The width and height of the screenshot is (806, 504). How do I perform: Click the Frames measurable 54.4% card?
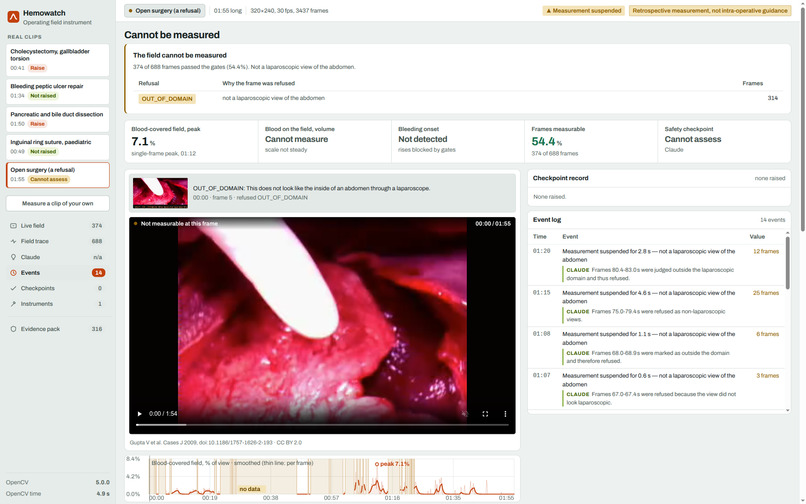591,141
